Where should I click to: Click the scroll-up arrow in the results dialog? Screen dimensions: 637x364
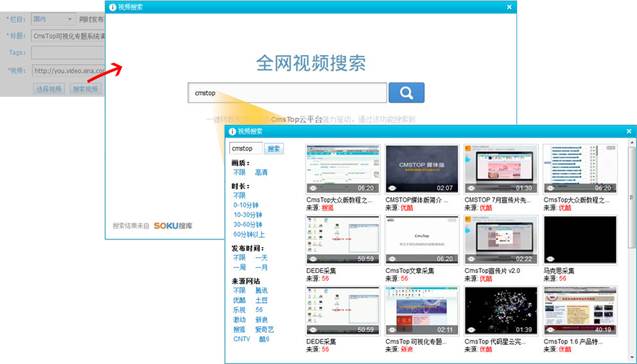pyautogui.click(x=632, y=142)
